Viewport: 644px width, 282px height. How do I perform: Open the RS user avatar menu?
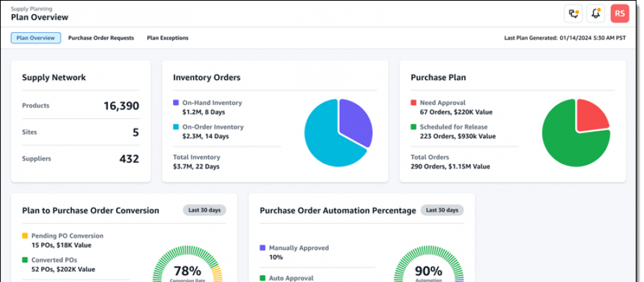click(x=619, y=13)
